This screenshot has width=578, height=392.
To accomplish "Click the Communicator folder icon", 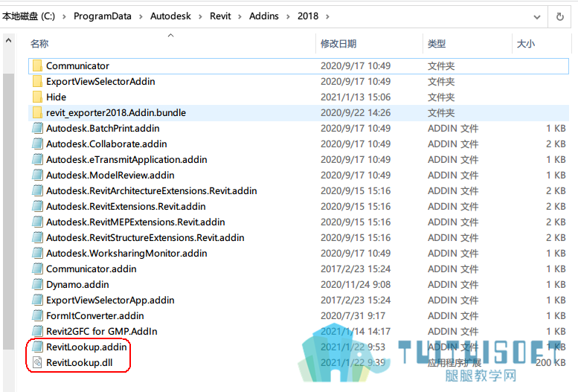I will [x=37, y=65].
